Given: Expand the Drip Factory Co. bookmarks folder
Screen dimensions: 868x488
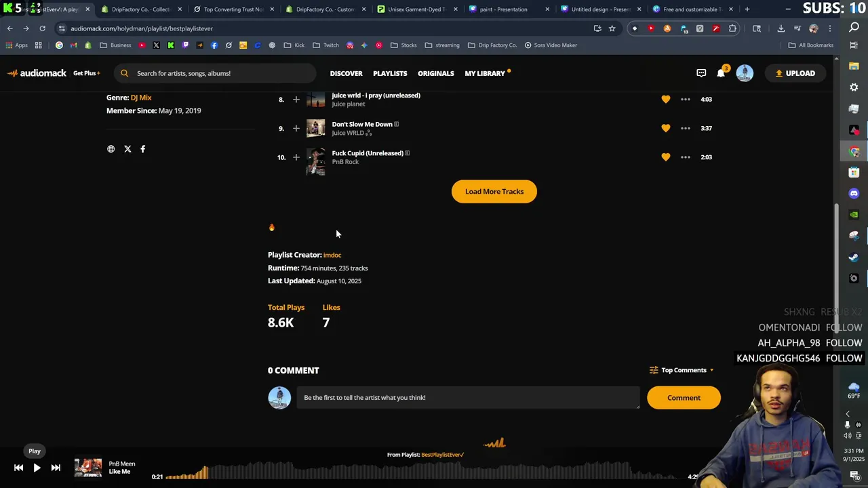Looking at the screenshot, I should [492, 45].
